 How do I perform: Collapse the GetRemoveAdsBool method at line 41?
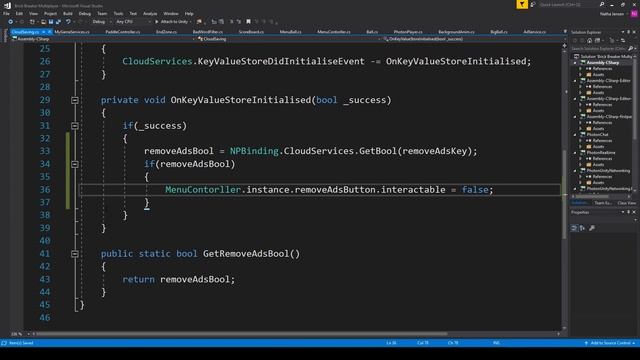[75, 254]
